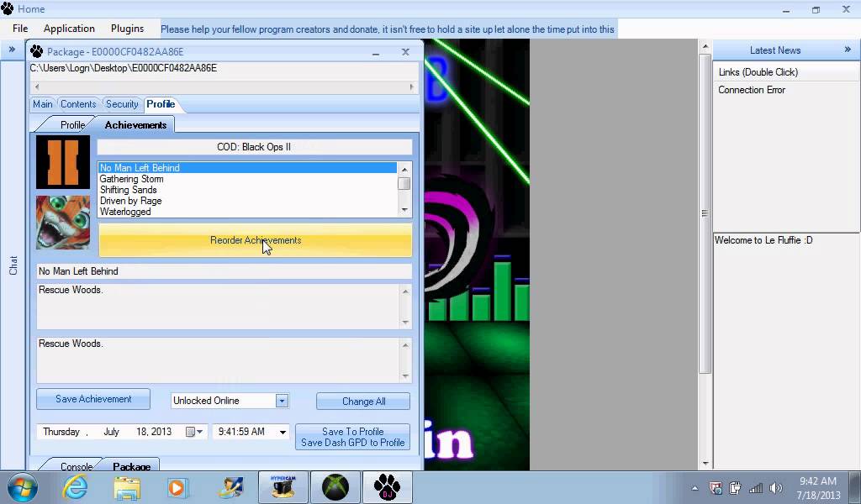Screen dimensions: 861x504
Task: Open the time field dropdown arrow
Action: tap(283, 432)
